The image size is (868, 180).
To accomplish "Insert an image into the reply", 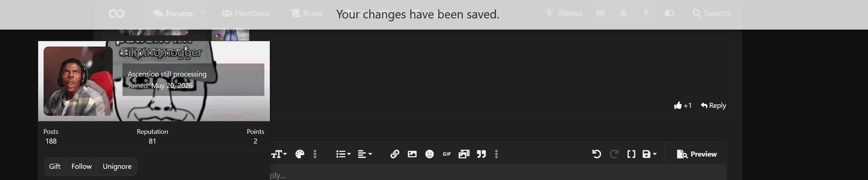I will tap(412, 154).
